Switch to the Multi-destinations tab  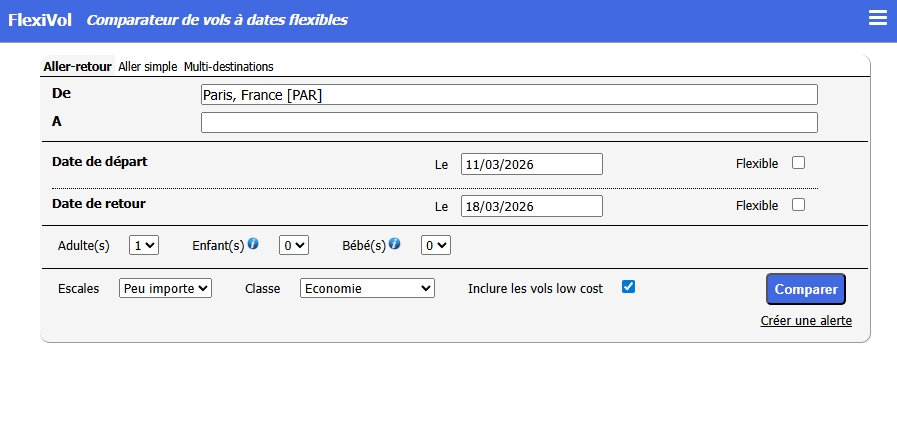tap(228, 67)
